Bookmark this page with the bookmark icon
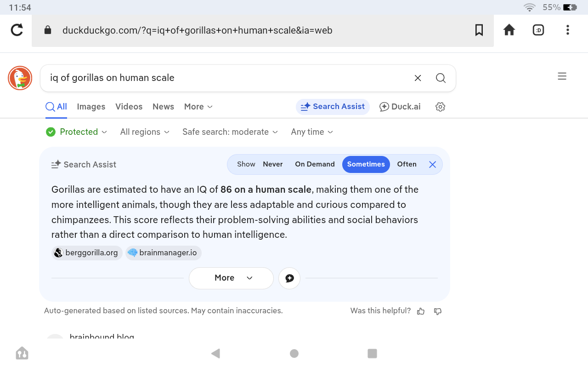The width and height of the screenshot is (588, 368). 479,30
